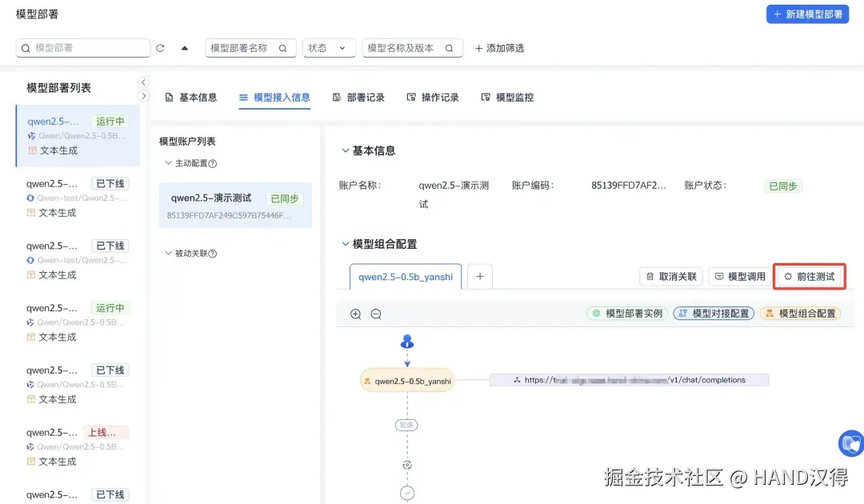
Task: Click the 模型部署列表 heading
Action: click(x=58, y=87)
